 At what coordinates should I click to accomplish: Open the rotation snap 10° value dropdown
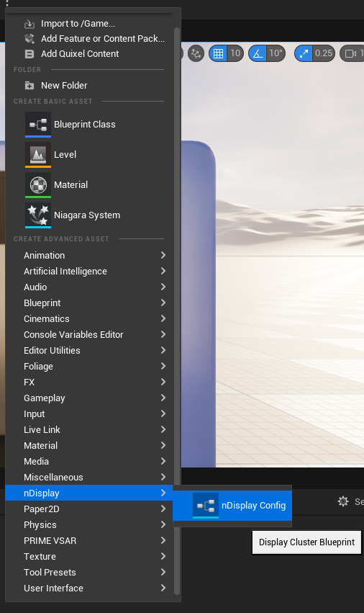point(276,53)
